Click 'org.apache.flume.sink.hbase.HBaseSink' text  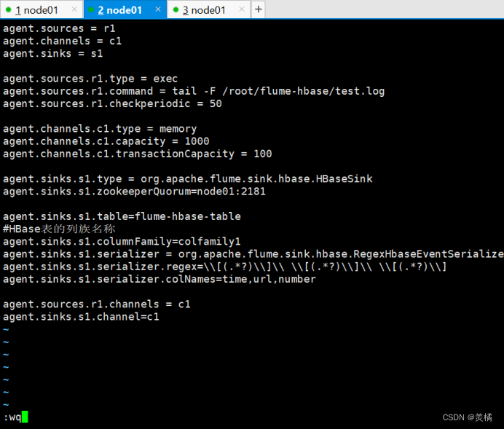(x=256, y=179)
